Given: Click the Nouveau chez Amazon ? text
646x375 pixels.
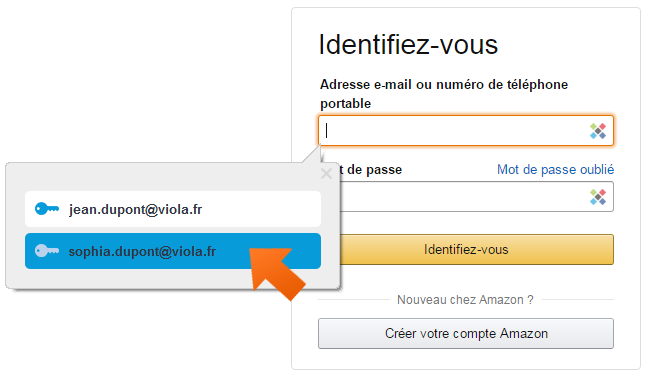Looking at the screenshot, I should (x=465, y=300).
